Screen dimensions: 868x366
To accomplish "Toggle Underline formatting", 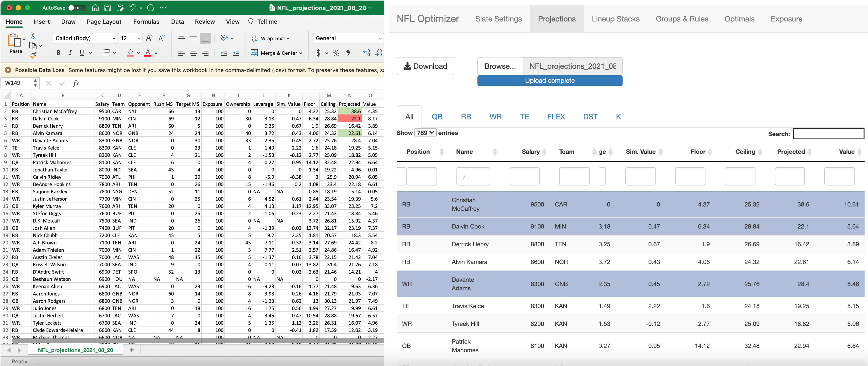I will [82, 53].
